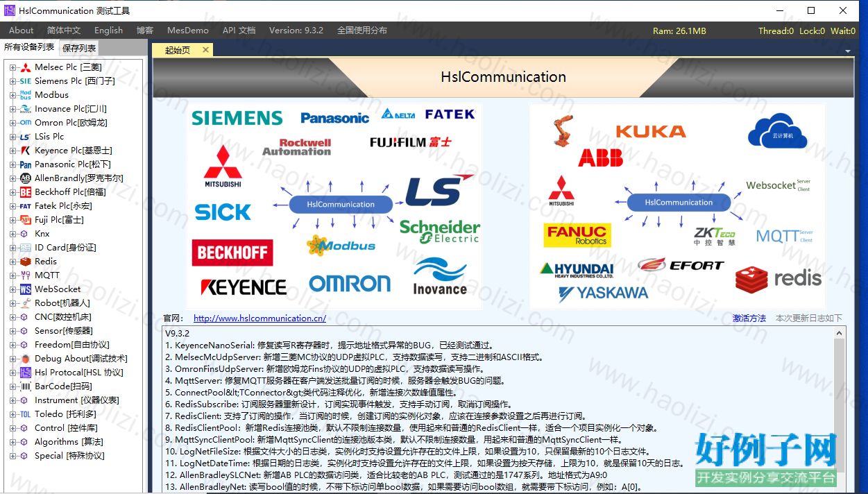Select the Control tree item

(67, 428)
